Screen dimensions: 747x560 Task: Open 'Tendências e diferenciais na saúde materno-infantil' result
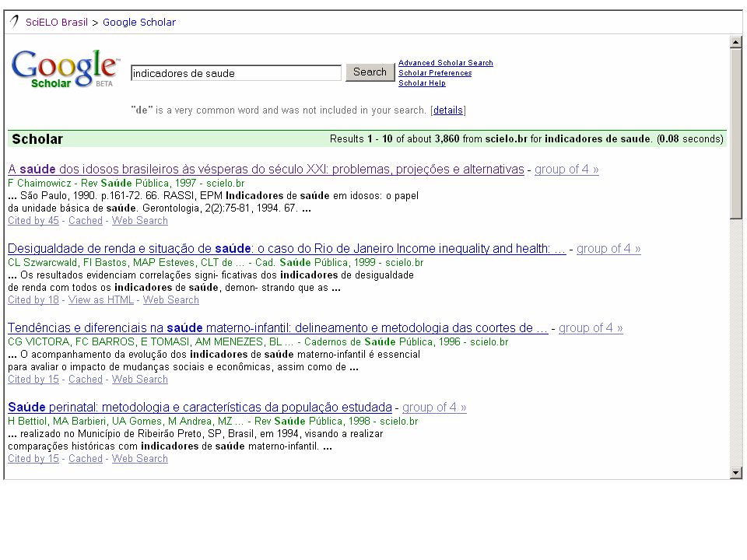pos(278,328)
